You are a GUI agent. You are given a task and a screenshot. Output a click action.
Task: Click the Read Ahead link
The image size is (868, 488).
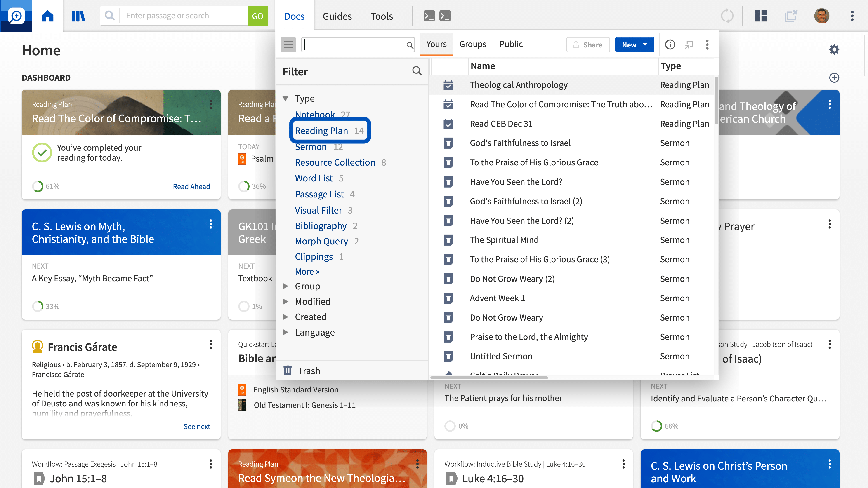coord(191,187)
